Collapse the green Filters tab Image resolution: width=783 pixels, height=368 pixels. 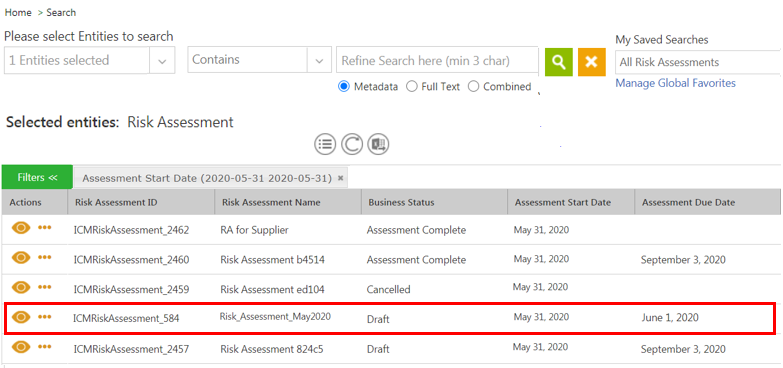click(37, 177)
